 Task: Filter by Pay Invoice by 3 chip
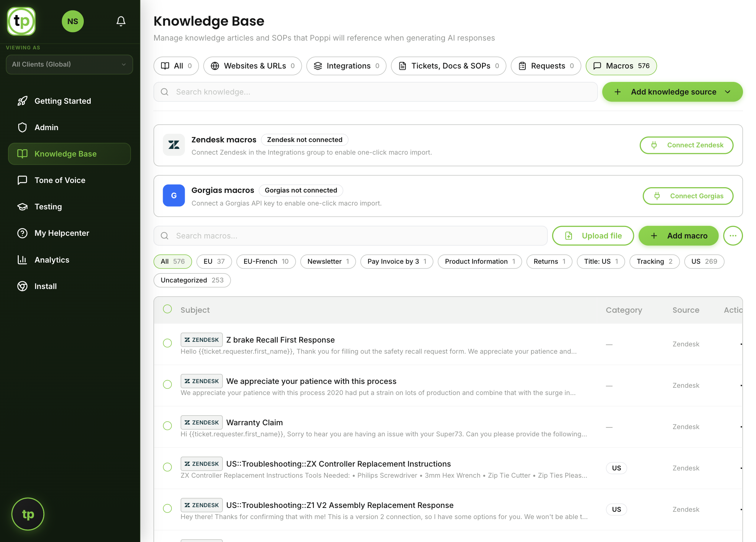tap(397, 261)
